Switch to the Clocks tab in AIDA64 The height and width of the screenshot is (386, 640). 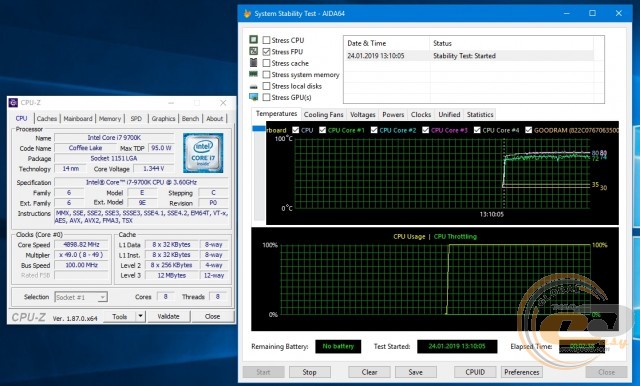click(x=421, y=115)
